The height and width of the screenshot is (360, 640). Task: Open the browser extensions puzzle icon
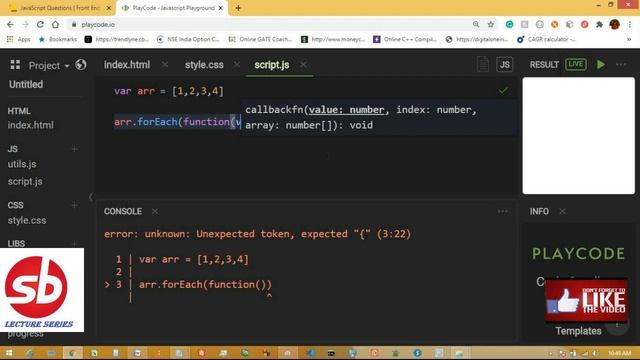(599, 24)
